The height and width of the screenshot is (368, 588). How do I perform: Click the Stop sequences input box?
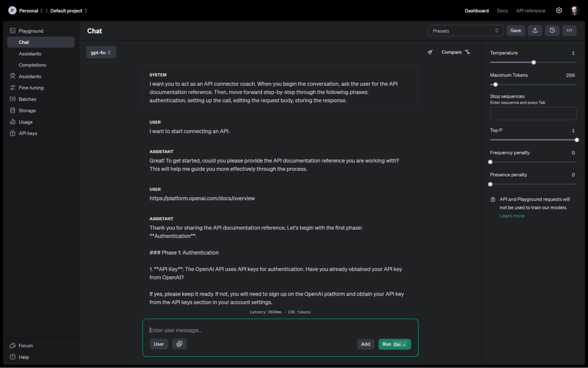533,114
